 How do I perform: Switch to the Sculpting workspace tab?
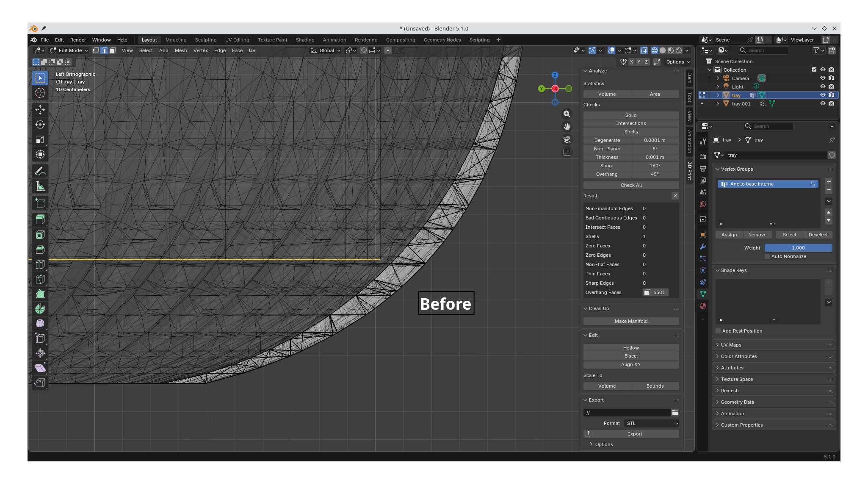click(206, 40)
